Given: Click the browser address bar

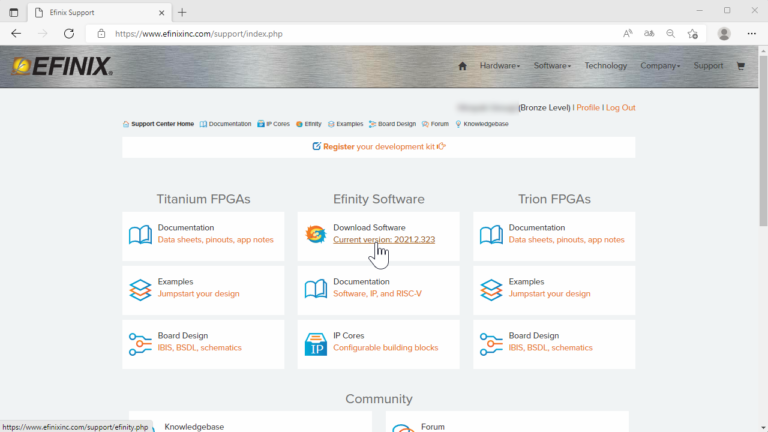Looking at the screenshot, I should tap(350, 33).
